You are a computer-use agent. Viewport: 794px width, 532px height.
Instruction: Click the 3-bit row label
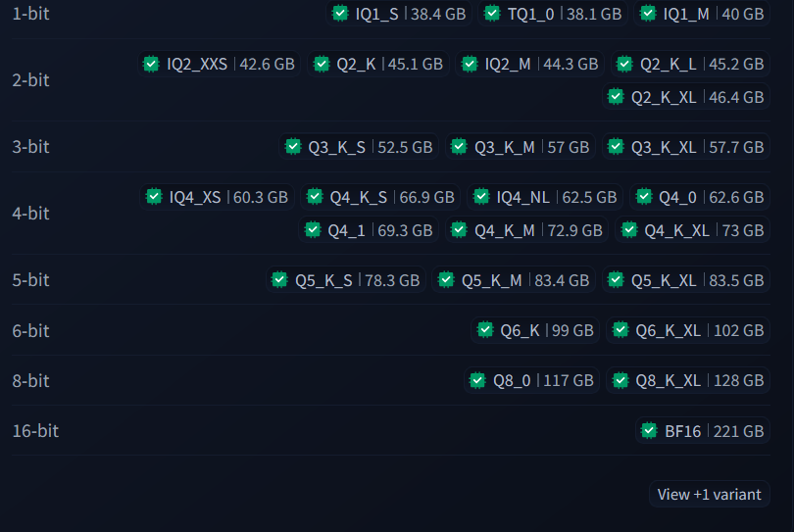point(31,147)
